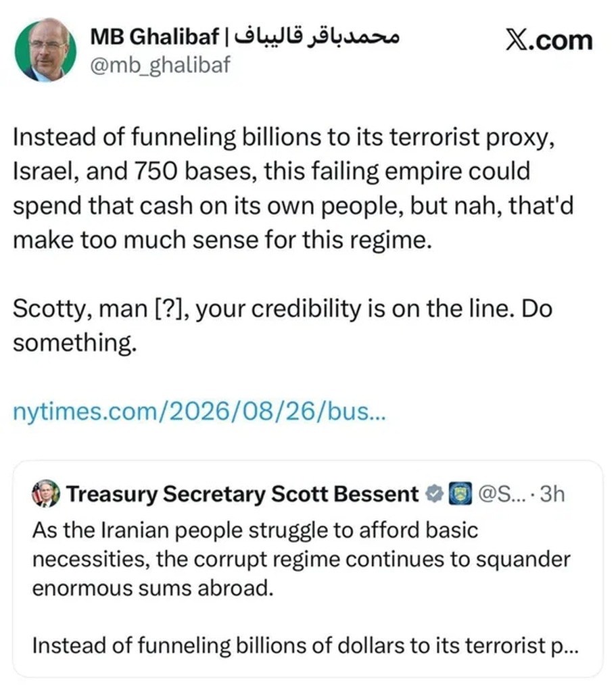616x692 pixels.
Task: Open Scott Bessent's small avatar
Action: coord(46,493)
